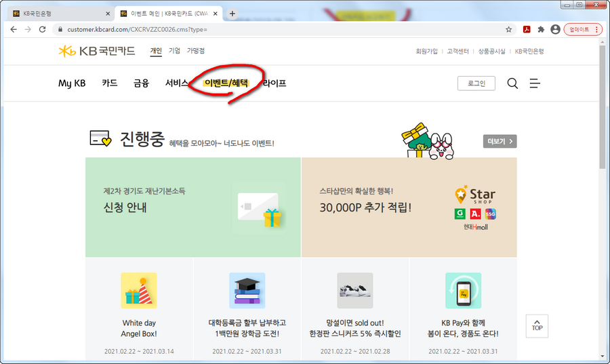Select the 개인 section link

coord(156,51)
